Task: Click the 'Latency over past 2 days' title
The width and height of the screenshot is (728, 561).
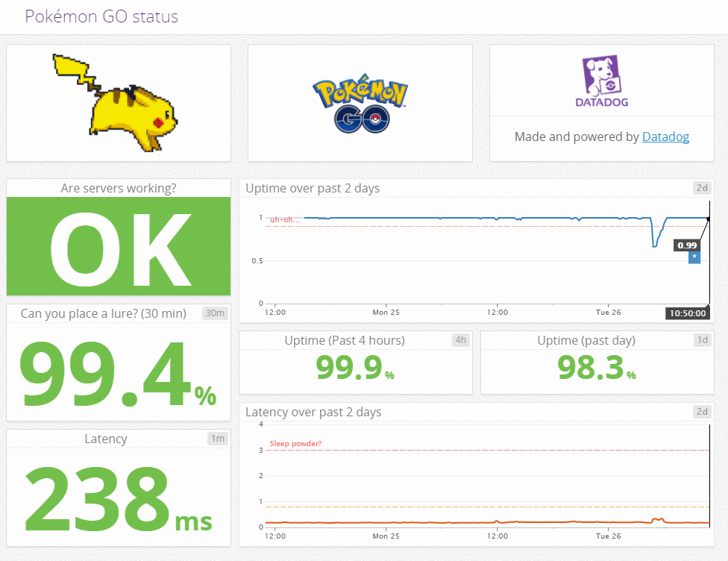Action: (x=313, y=412)
